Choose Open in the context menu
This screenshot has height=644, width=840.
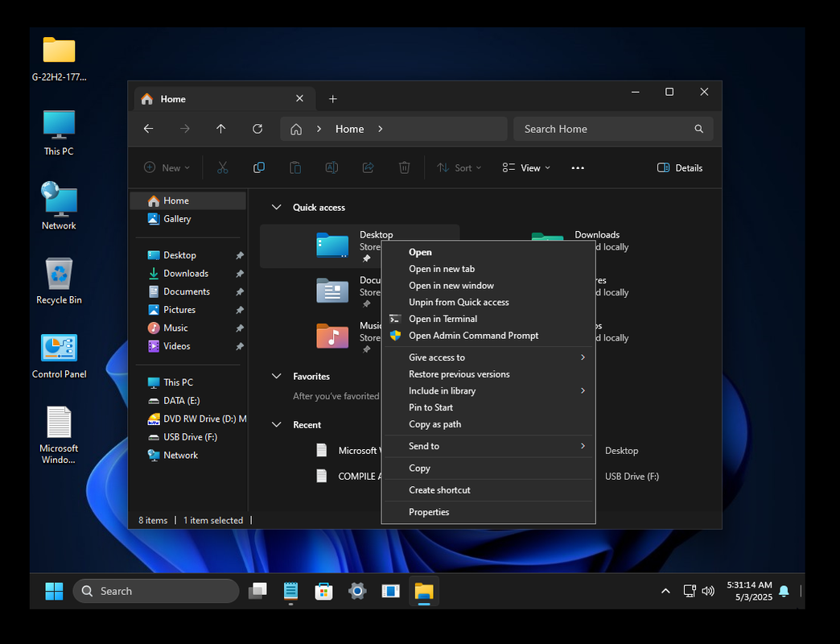[488, 252]
